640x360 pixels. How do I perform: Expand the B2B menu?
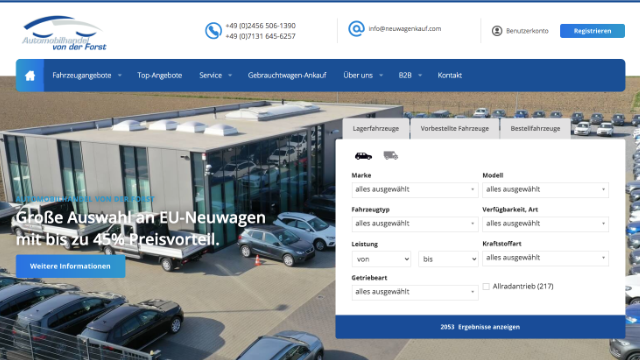point(410,76)
